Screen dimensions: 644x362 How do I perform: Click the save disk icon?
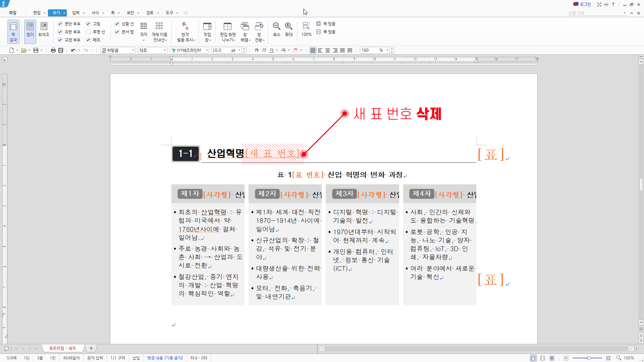[x=36, y=50]
